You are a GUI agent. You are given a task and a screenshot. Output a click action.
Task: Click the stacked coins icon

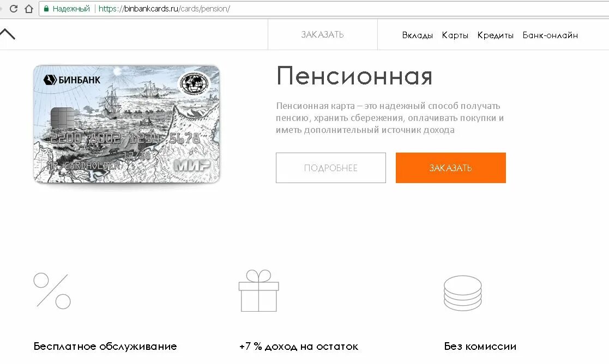pyautogui.click(x=462, y=293)
